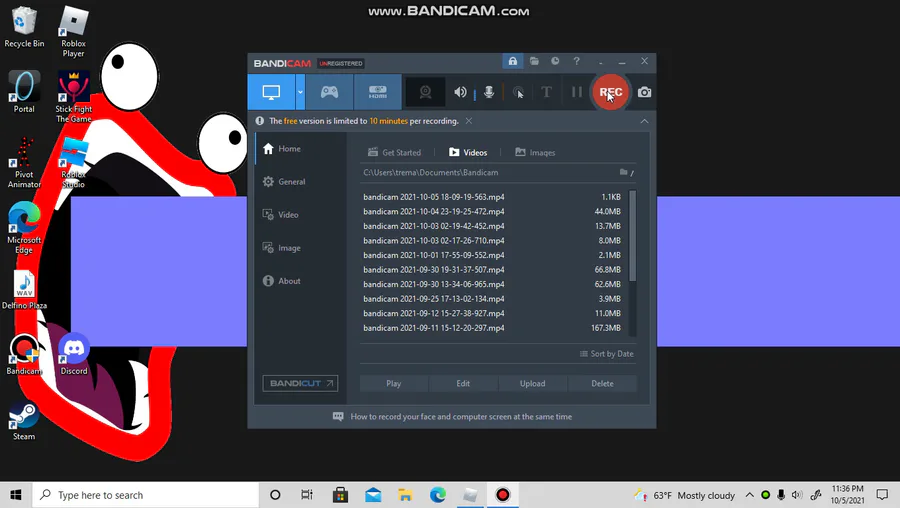The height and width of the screenshot is (508, 900).
Task: Click the Play button
Action: [394, 383]
